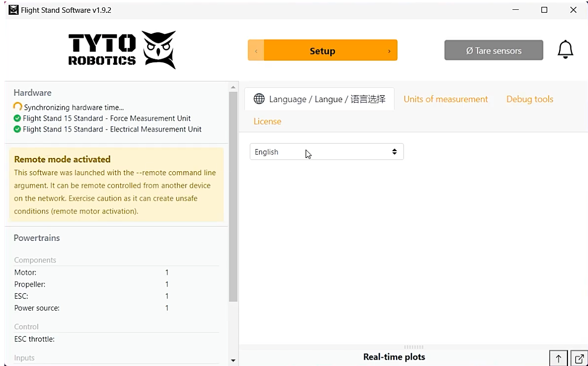The height and width of the screenshot is (366, 588).
Task: Click the synchronizing hardware time spinner
Action: tap(18, 107)
